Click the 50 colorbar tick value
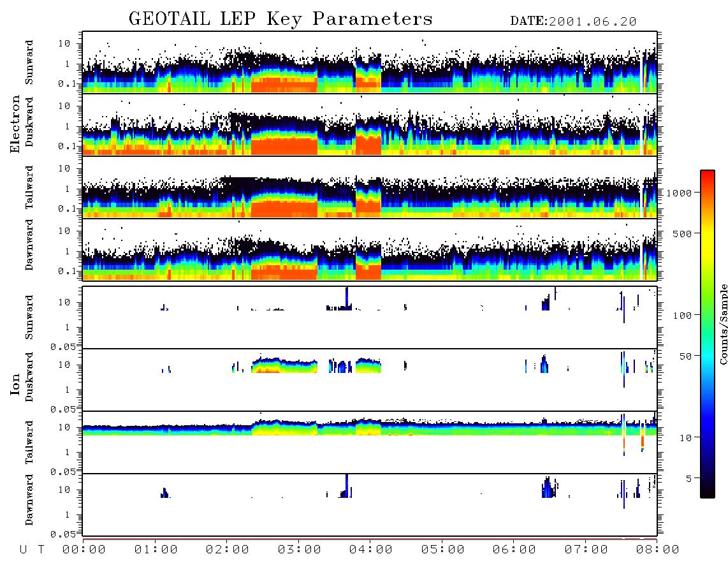Viewport: 728px width, 561px height. [x=685, y=356]
